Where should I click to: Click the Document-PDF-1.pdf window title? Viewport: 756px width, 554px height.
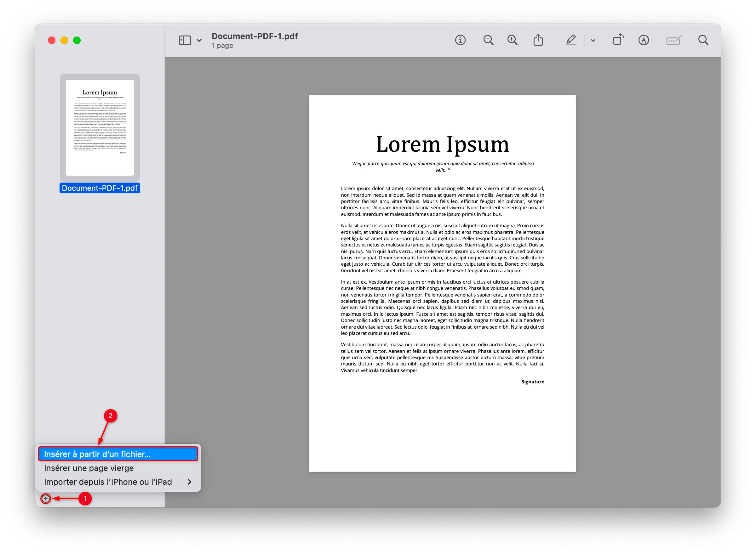[x=255, y=36]
